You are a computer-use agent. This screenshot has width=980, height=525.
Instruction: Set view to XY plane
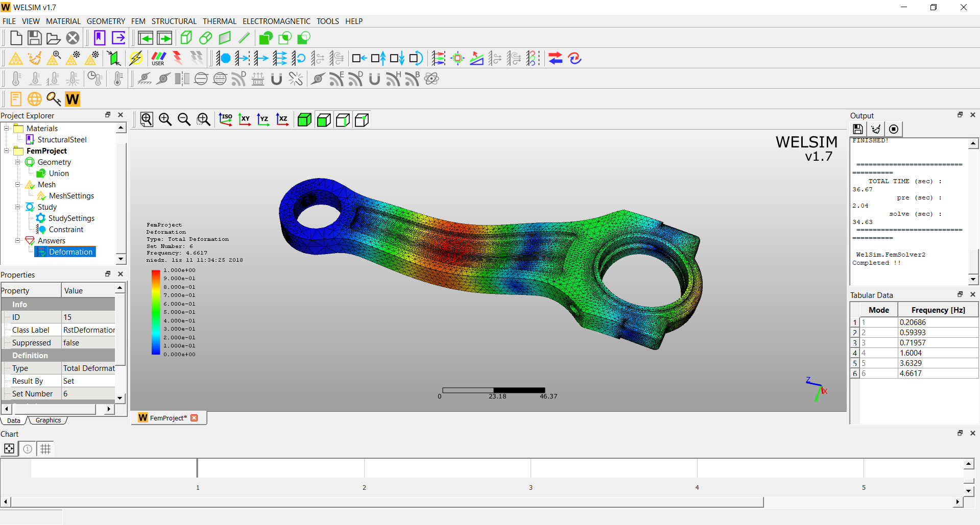point(245,120)
